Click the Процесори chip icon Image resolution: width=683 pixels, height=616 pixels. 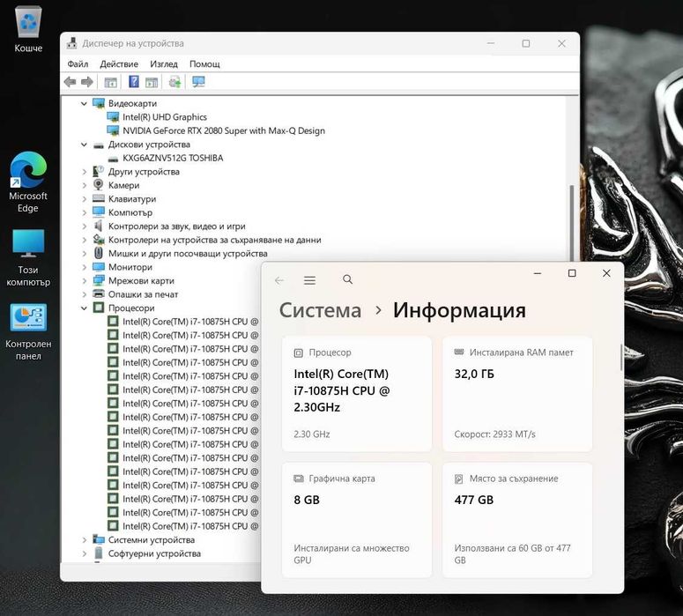[x=99, y=308]
